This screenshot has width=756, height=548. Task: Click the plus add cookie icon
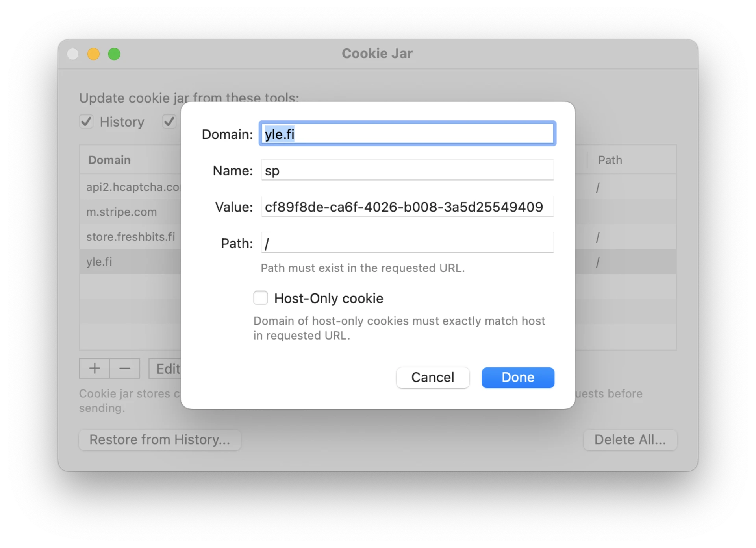coord(94,369)
